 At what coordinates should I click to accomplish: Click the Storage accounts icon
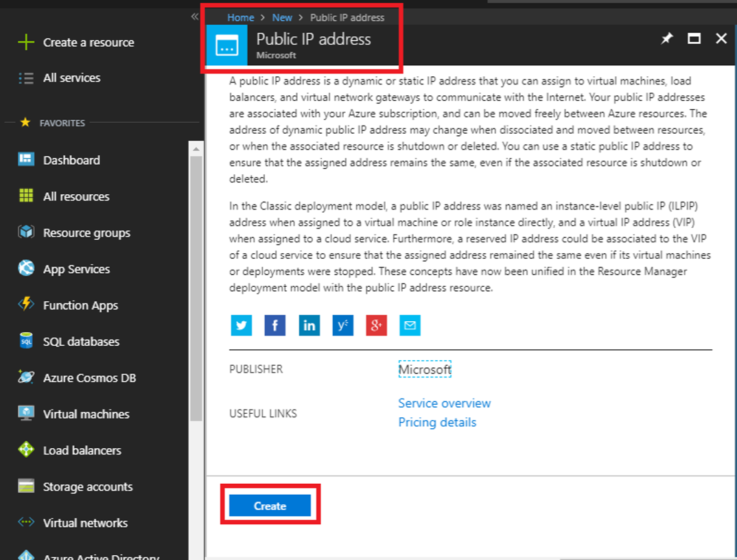26,486
